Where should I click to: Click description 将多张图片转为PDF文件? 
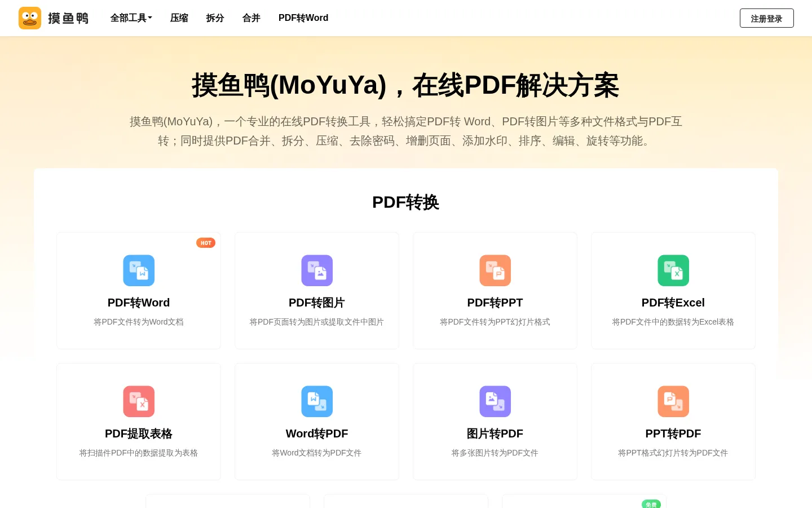coord(495,453)
